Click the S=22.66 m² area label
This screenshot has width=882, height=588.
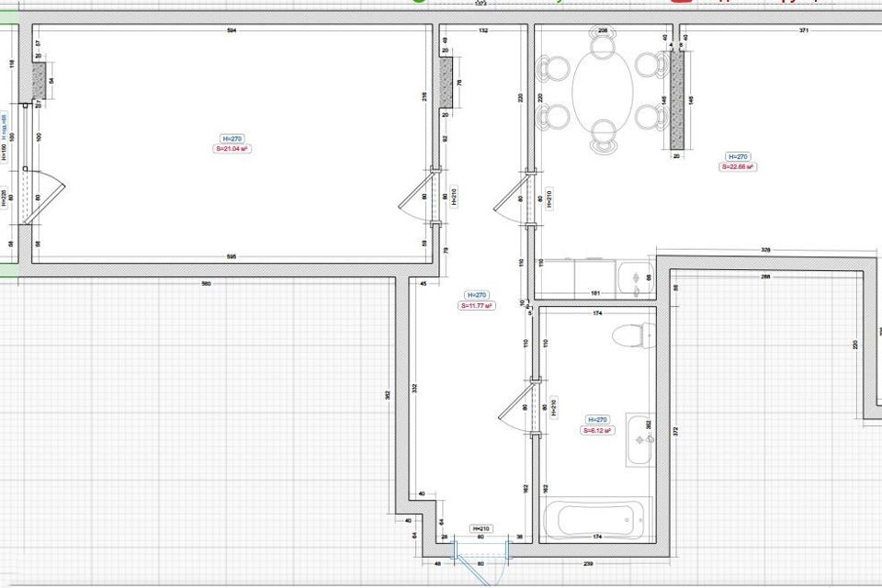coord(738,167)
